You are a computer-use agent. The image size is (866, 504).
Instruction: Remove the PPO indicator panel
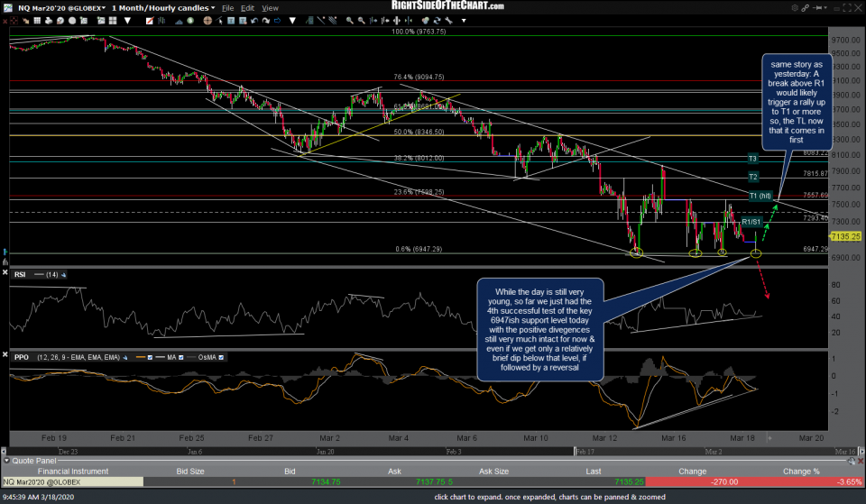pyautogui.click(x=5, y=354)
